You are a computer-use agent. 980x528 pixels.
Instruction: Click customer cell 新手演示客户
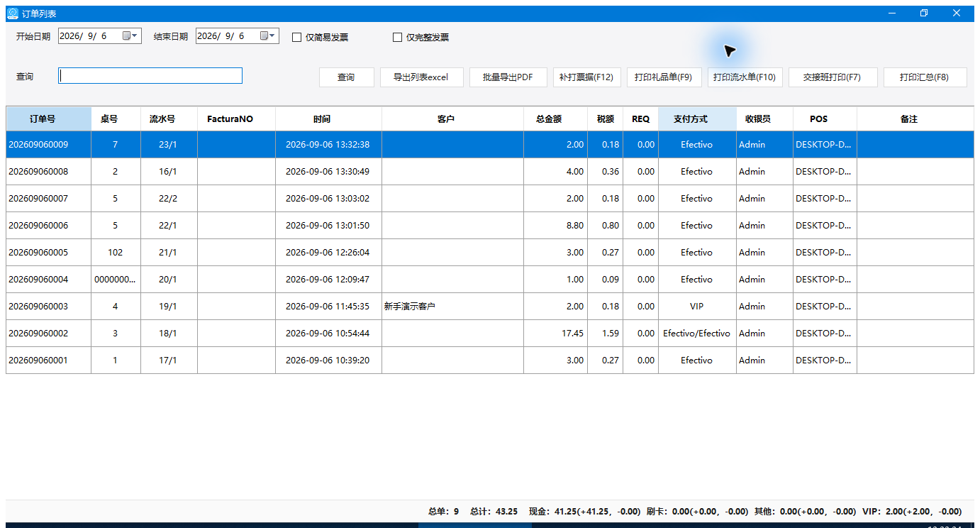pos(452,306)
